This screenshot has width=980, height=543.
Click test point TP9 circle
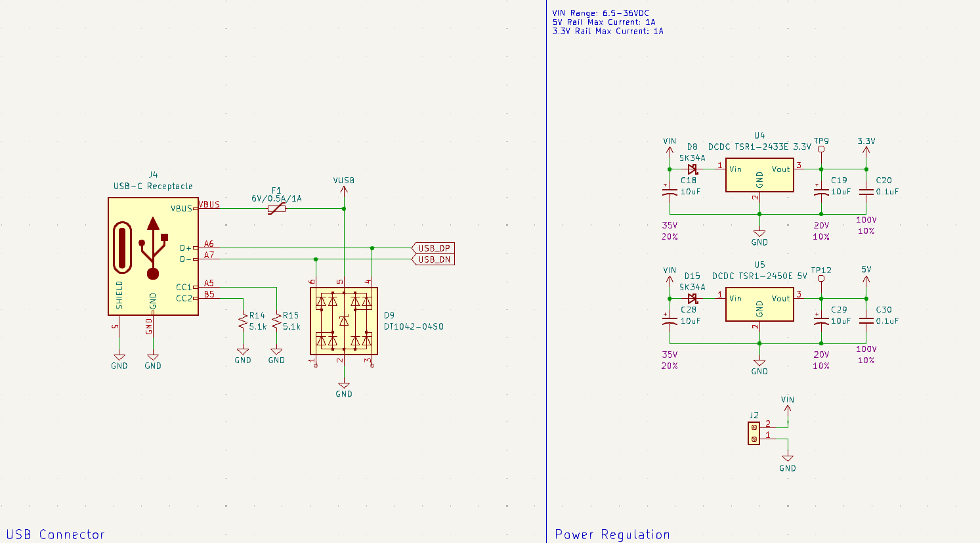pyautogui.click(x=821, y=149)
